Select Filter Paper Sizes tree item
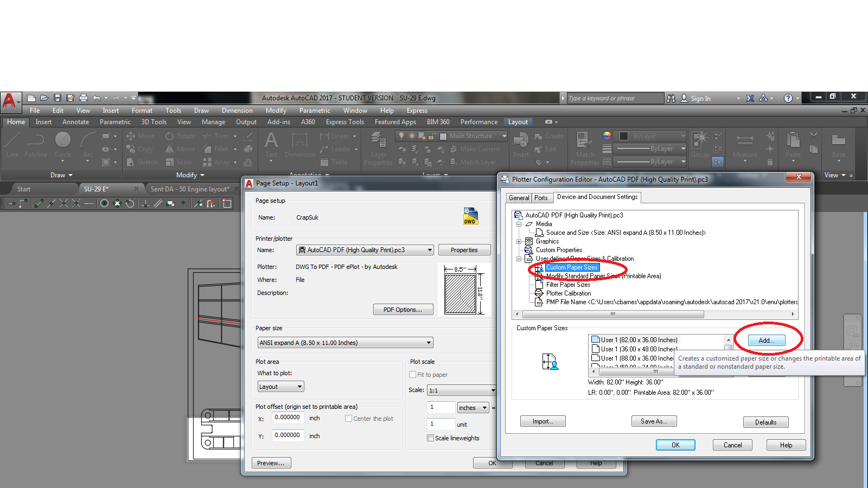This screenshot has height=488, width=868. [x=568, y=285]
